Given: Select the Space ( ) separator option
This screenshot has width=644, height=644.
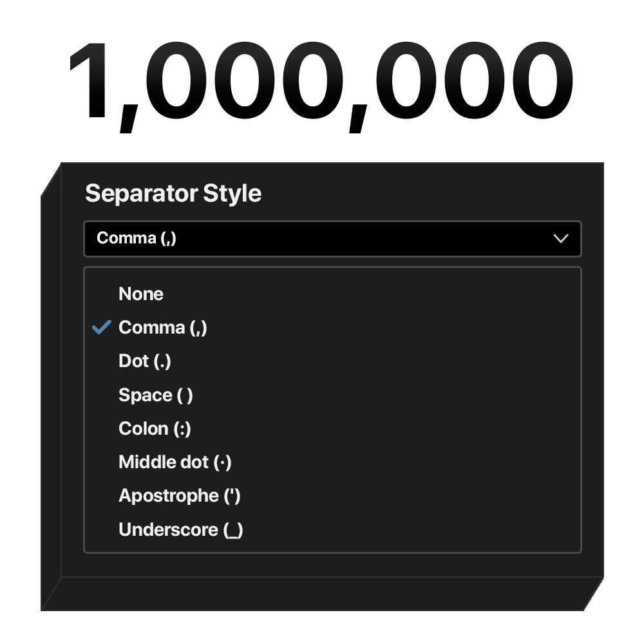Looking at the screenshot, I should (155, 395).
